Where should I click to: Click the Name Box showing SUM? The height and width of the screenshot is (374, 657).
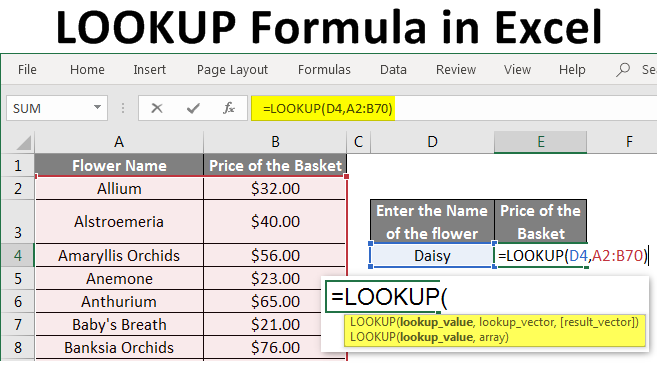tap(57, 108)
